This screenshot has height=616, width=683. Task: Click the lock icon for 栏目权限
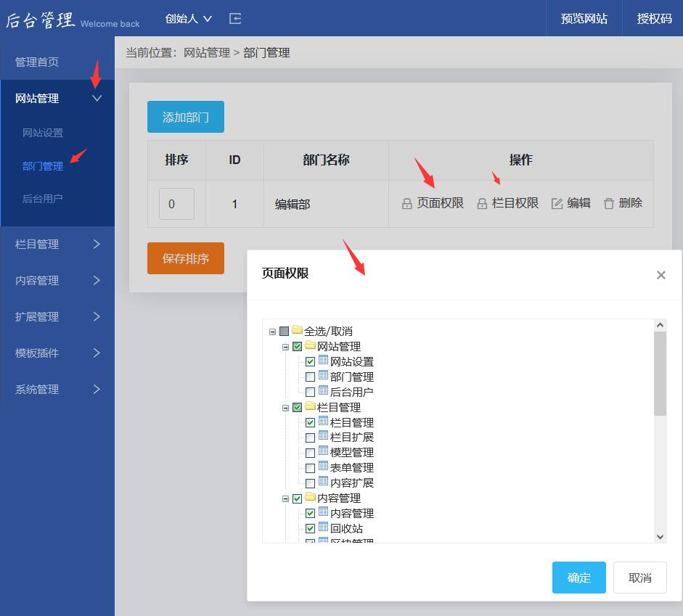[482, 204]
